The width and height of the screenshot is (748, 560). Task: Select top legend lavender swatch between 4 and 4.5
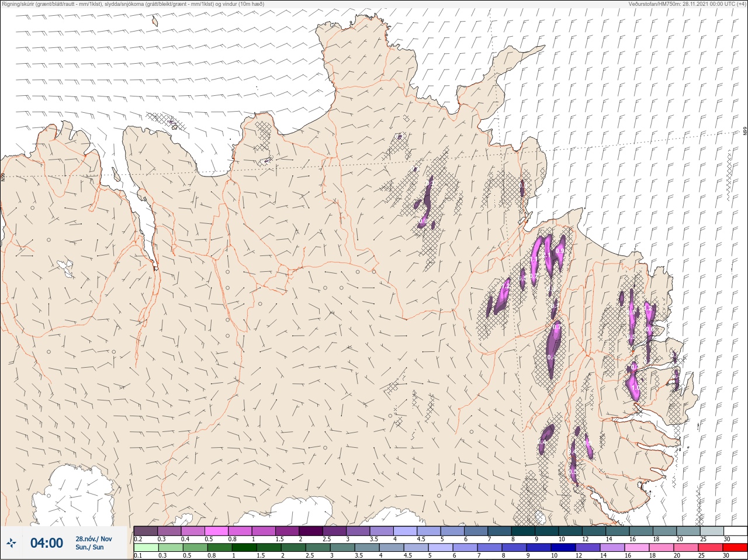coord(406,531)
